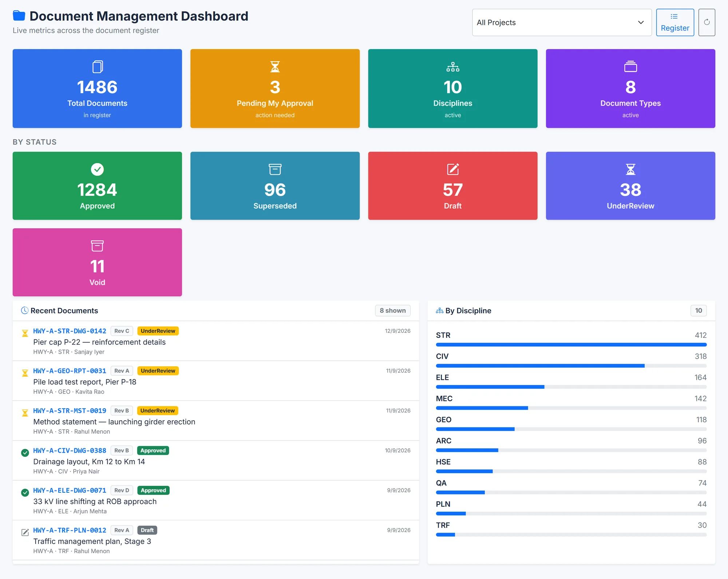
Task: Click the Draft pencil icon
Action: [452, 169]
